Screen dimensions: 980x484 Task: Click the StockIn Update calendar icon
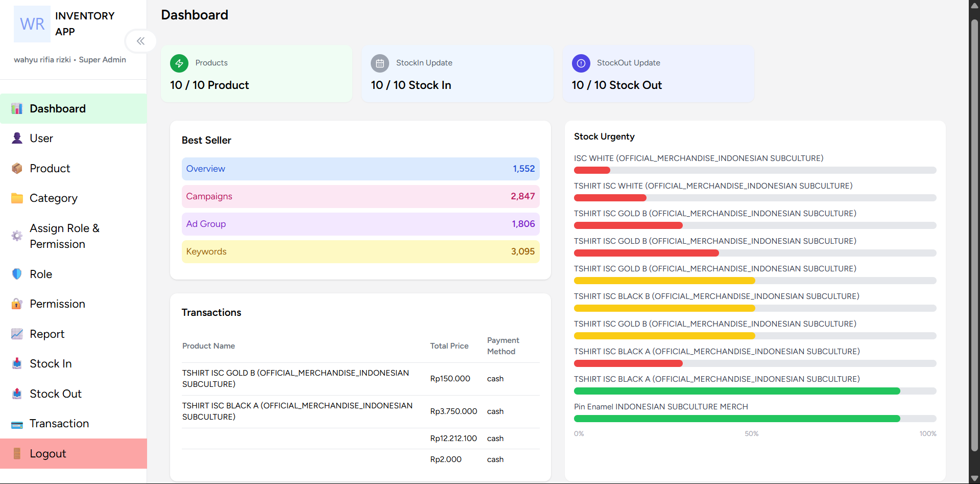[380, 63]
